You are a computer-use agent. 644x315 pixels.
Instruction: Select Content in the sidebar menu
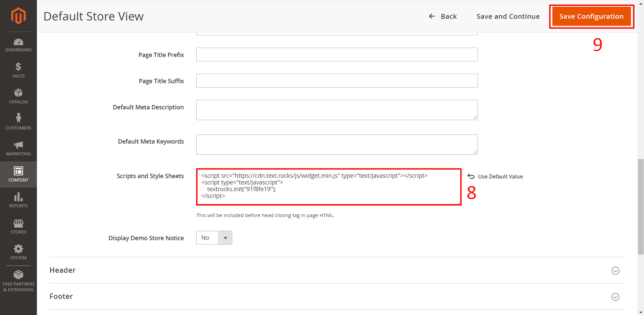pos(18,174)
